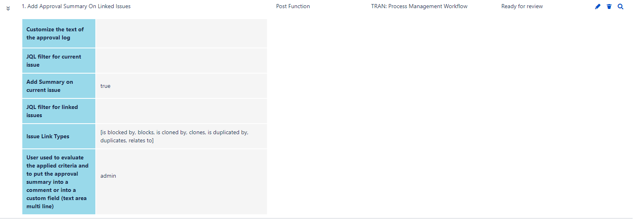The height and width of the screenshot is (220, 644).
Task: Click the issue link types list value
Action: click(174, 136)
